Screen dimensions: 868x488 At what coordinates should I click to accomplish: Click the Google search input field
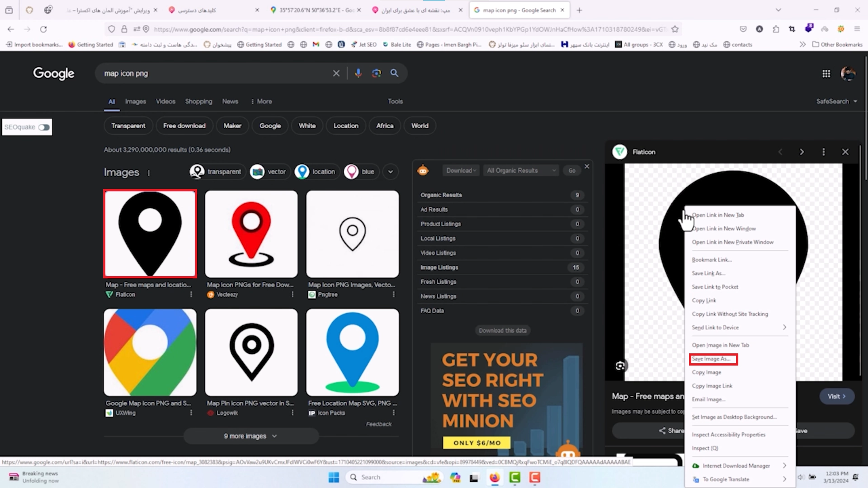216,73
